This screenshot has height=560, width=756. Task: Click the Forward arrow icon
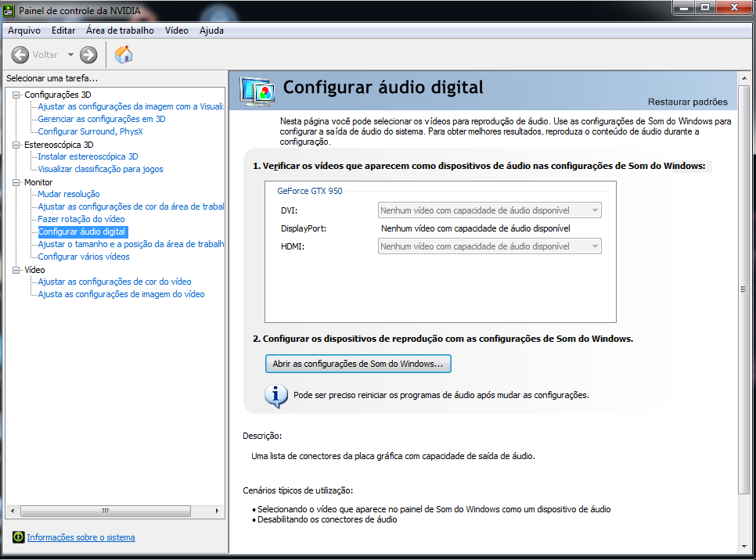(x=88, y=55)
